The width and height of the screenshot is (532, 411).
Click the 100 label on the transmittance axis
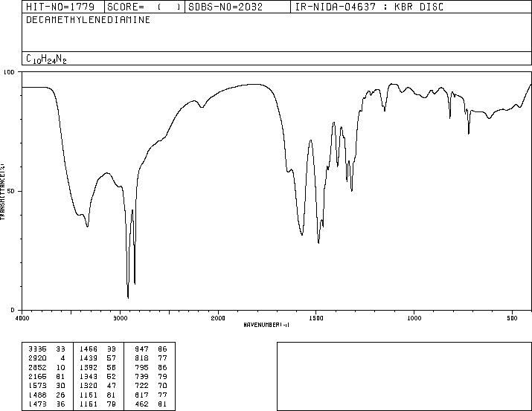[9, 72]
